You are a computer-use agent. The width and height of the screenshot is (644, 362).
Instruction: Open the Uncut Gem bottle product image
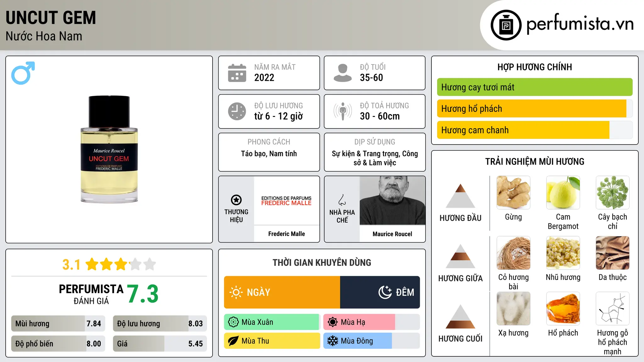tap(109, 149)
